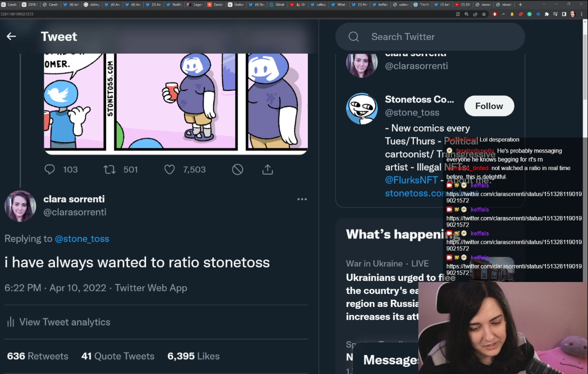
Task: Switch to the 'catboy' Twitter tab
Action: point(318,4)
